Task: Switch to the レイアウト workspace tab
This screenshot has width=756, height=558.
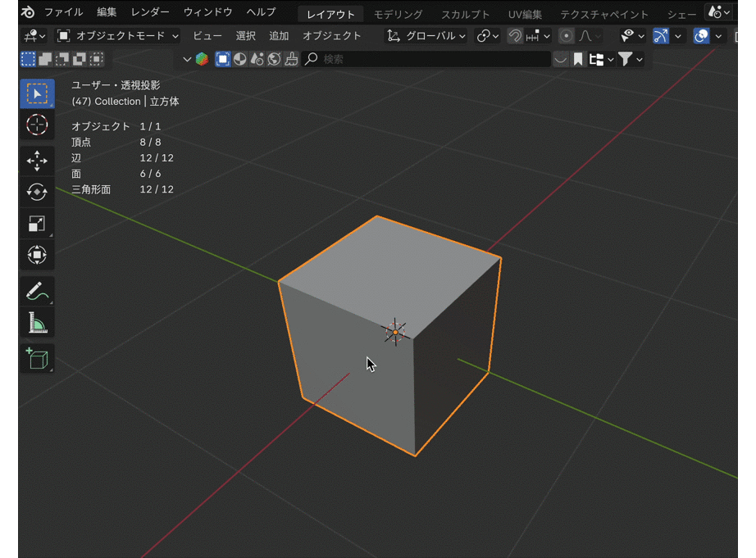Action: point(330,15)
